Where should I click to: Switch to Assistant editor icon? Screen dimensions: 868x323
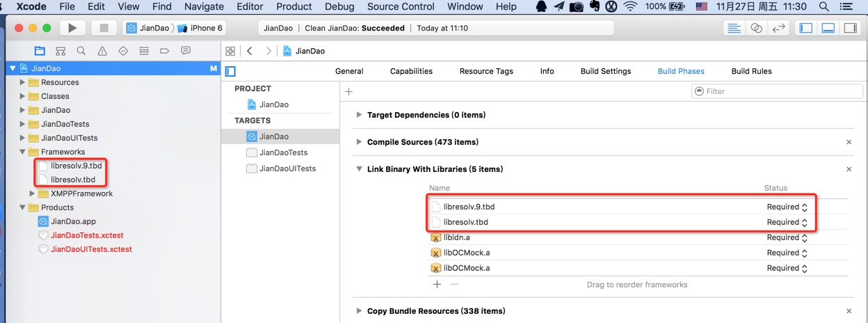[x=756, y=28]
